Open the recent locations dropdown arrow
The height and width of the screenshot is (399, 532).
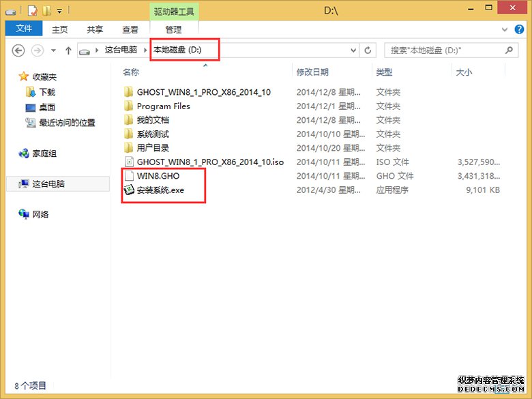(53, 50)
